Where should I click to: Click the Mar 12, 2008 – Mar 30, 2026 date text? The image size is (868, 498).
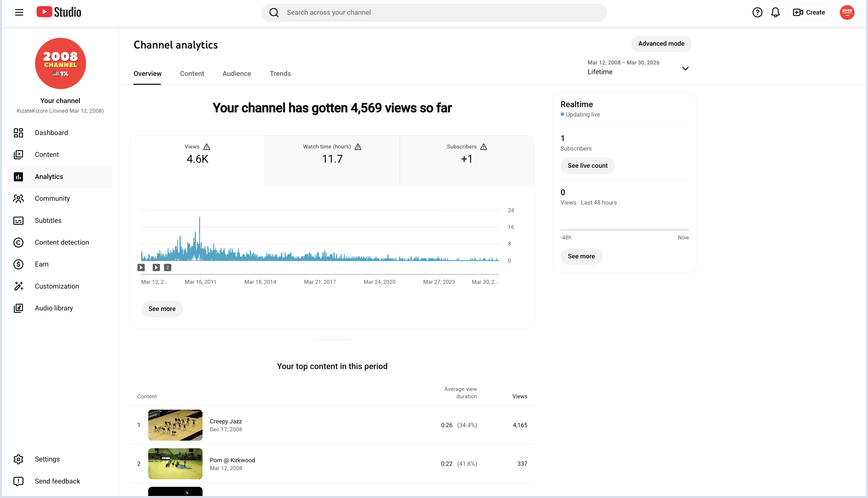(623, 63)
